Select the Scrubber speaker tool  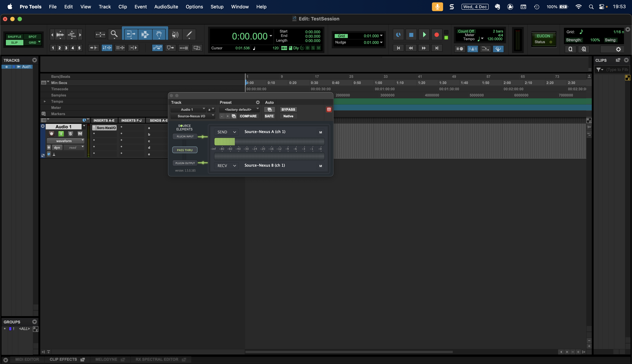(175, 34)
